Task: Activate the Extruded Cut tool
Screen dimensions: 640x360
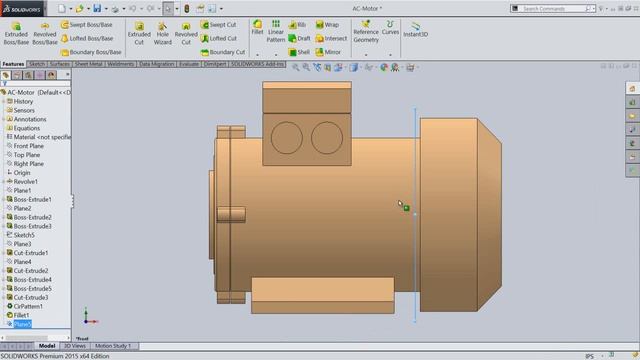Action: pyautogui.click(x=139, y=33)
